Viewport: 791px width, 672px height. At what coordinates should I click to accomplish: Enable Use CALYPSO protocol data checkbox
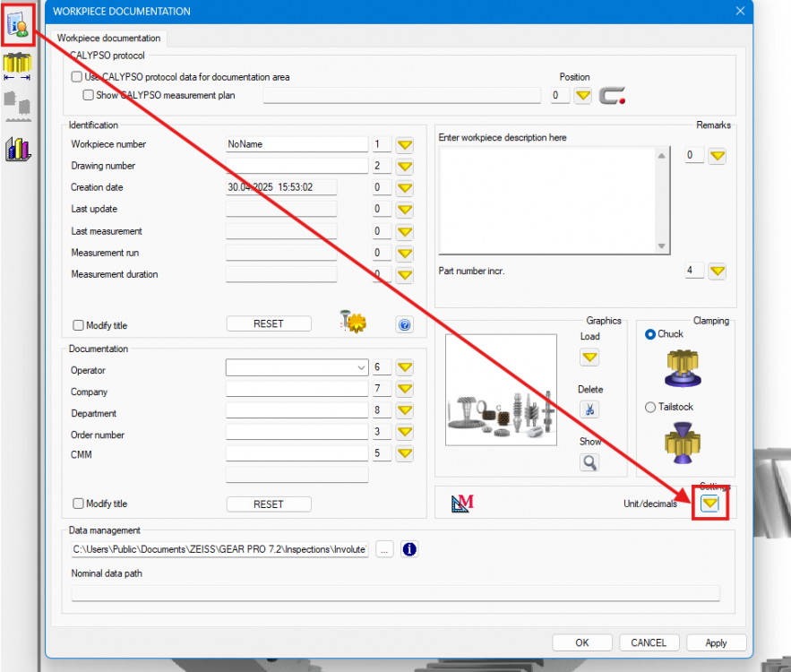[77, 77]
